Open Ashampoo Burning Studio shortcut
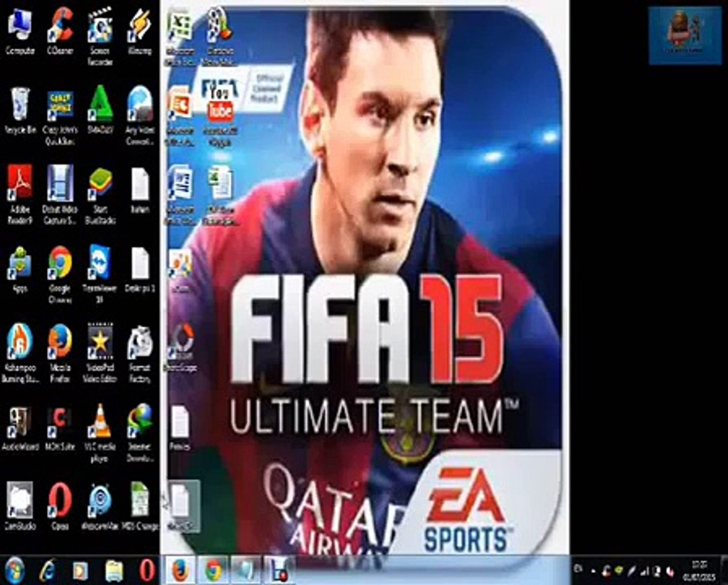Screen dimensions: 728x585 click(x=20, y=354)
